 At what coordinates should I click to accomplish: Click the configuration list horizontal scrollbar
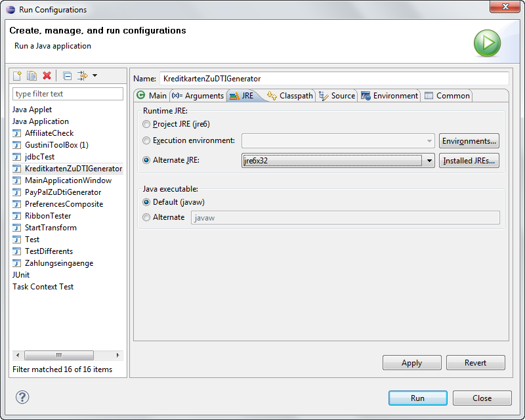pyautogui.click(x=58, y=355)
